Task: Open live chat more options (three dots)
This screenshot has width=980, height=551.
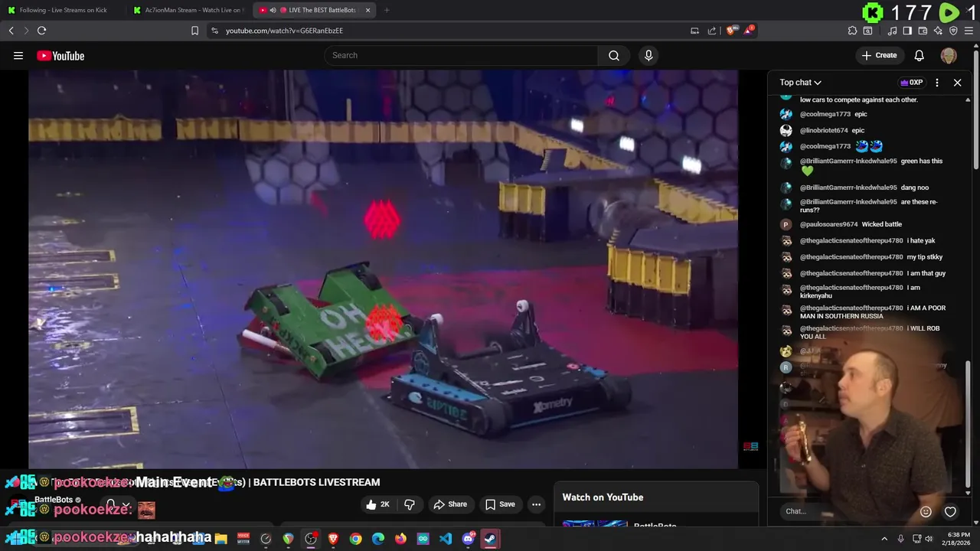Action: 937,83
